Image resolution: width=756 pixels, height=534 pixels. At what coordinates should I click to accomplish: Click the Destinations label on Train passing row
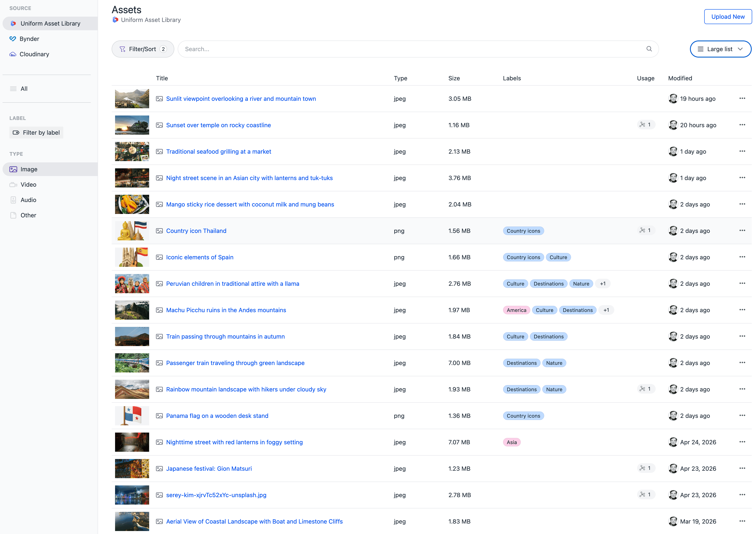[x=548, y=336]
